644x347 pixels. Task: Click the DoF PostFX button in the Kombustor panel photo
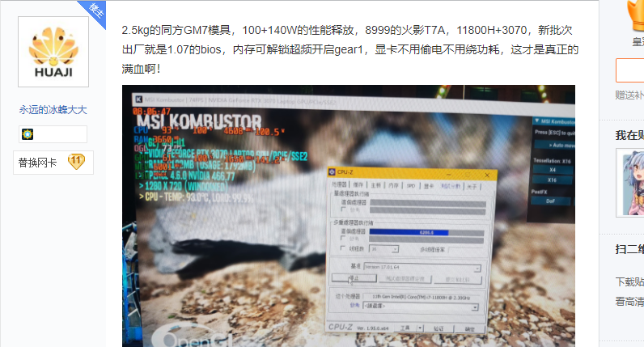550,201
